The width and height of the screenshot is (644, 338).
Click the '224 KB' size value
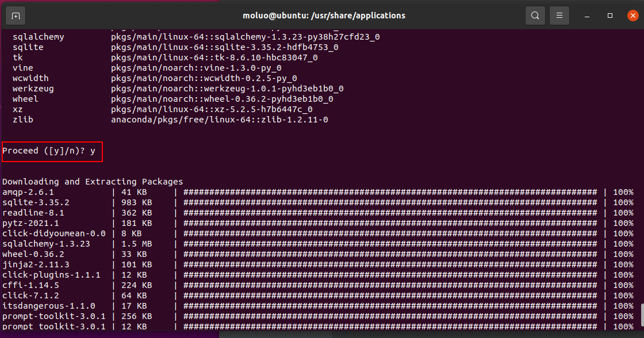(x=137, y=285)
